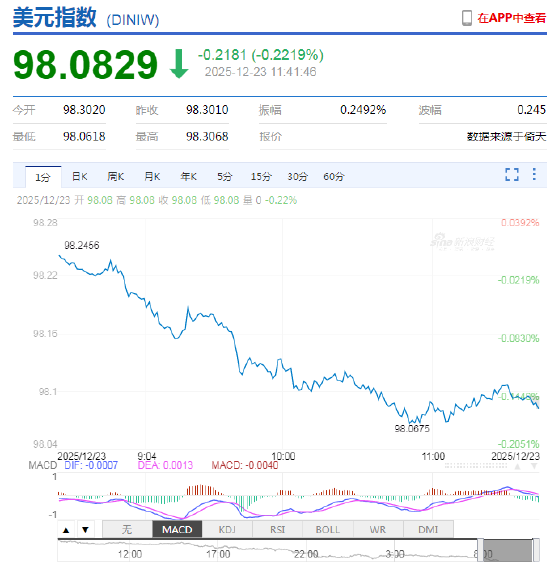Click the gray selected range in overview
Screen dimensions: 550x568
pos(508,551)
